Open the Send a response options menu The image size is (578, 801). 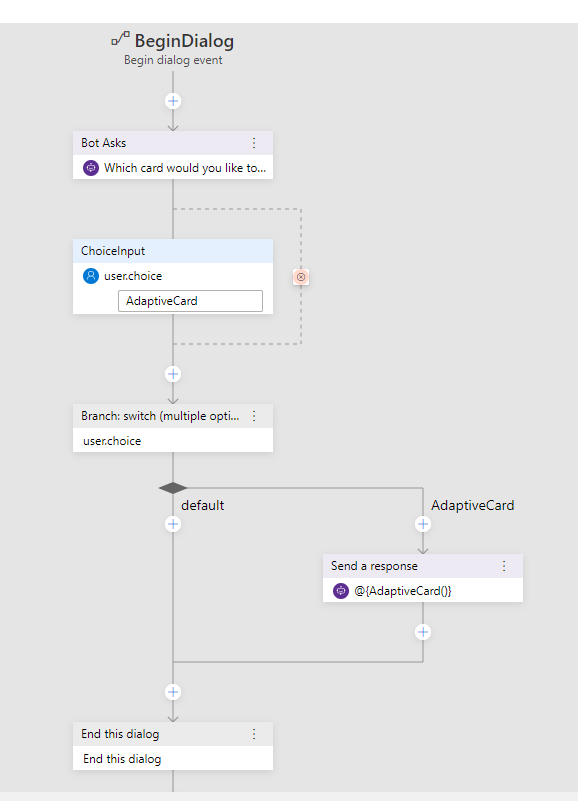pyautogui.click(x=504, y=566)
